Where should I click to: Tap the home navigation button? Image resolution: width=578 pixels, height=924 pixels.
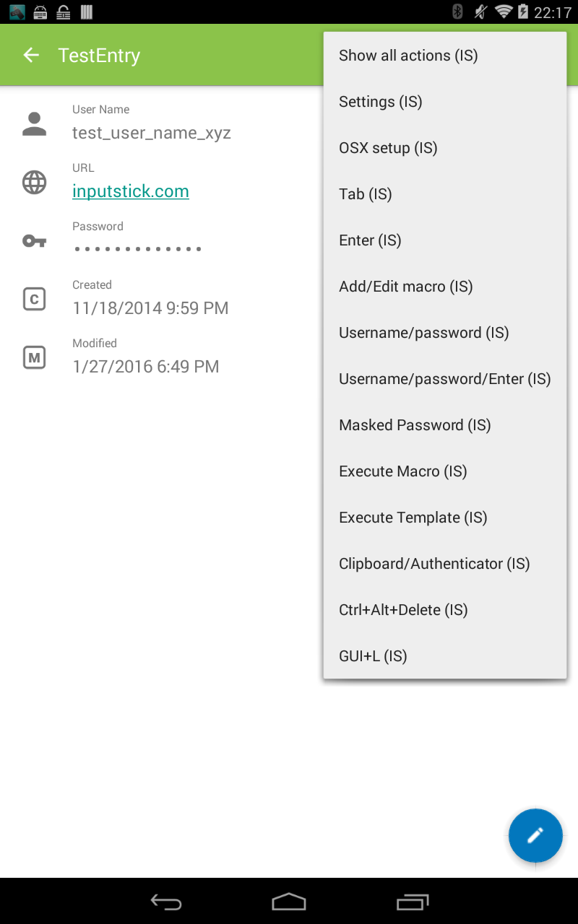288,901
